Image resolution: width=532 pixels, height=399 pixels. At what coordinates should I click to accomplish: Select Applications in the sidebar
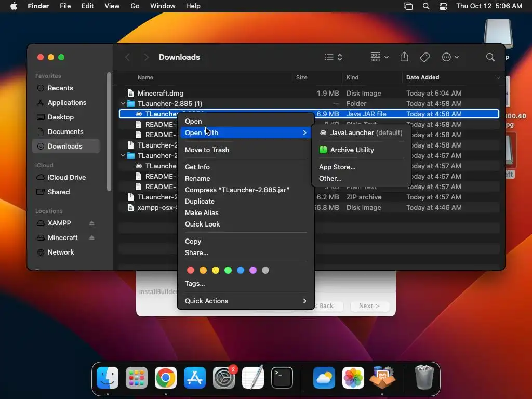(x=66, y=102)
